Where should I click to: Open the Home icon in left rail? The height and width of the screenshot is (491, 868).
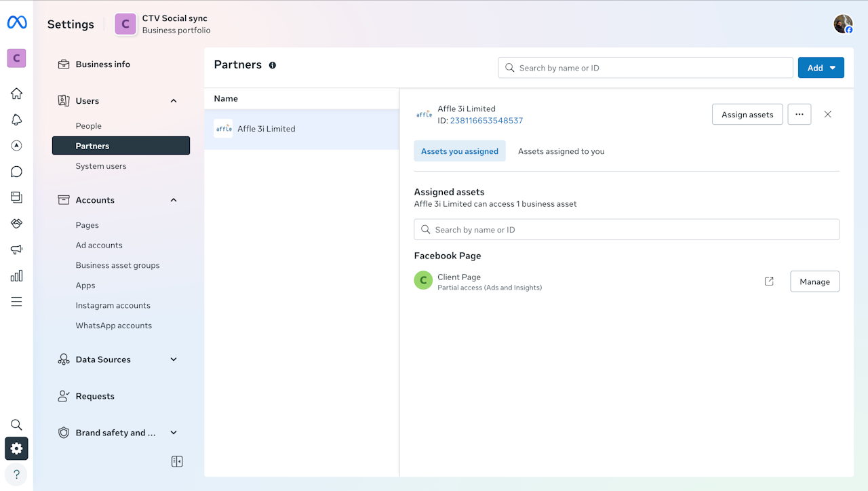point(16,94)
